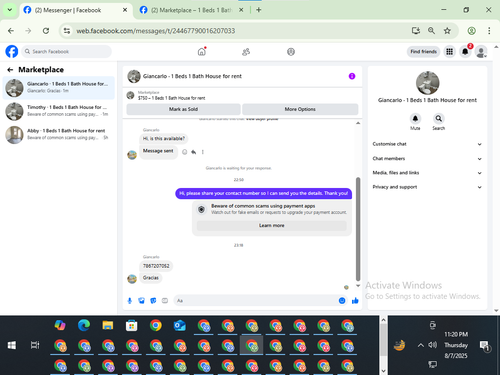Viewport: 500px width, 375px height.
Task: Open the purple conversation information icon
Action: tap(352, 76)
